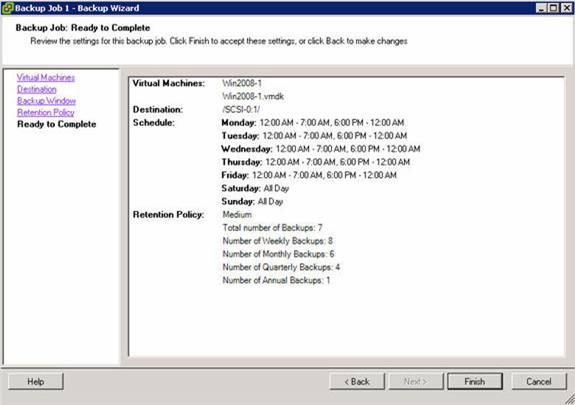
Task: Click the /SCSI-0:1/ destination value
Action: click(241, 109)
